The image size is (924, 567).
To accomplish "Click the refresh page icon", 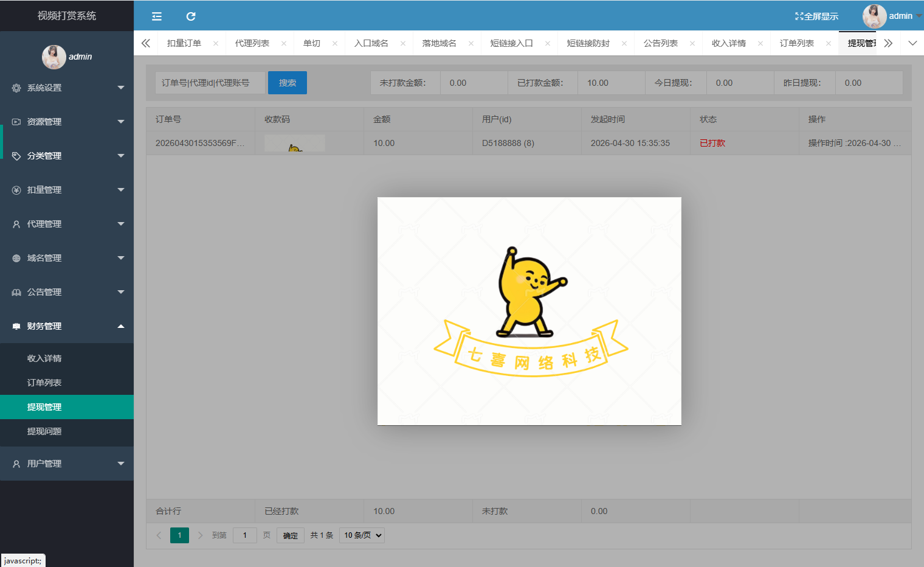I will (191, 16).
